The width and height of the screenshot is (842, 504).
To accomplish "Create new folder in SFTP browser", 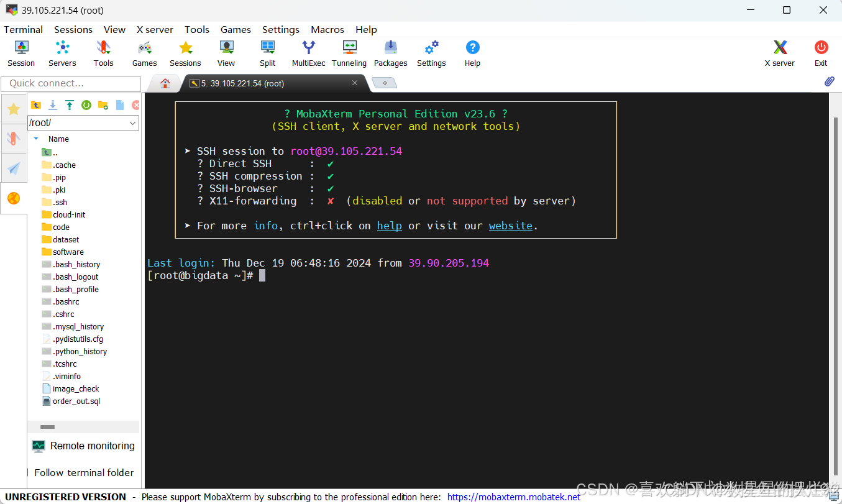I will click(x=103, y=105).
